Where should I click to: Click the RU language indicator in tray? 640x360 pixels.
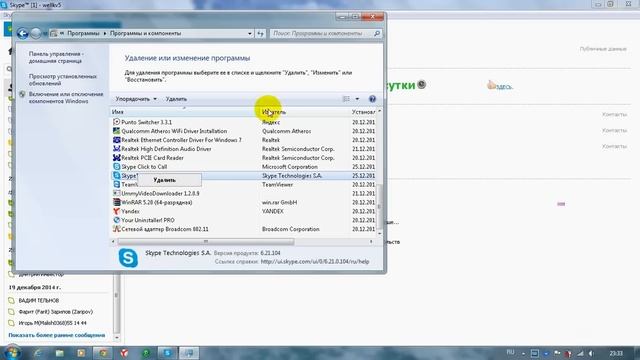click(x=510, y=352)
